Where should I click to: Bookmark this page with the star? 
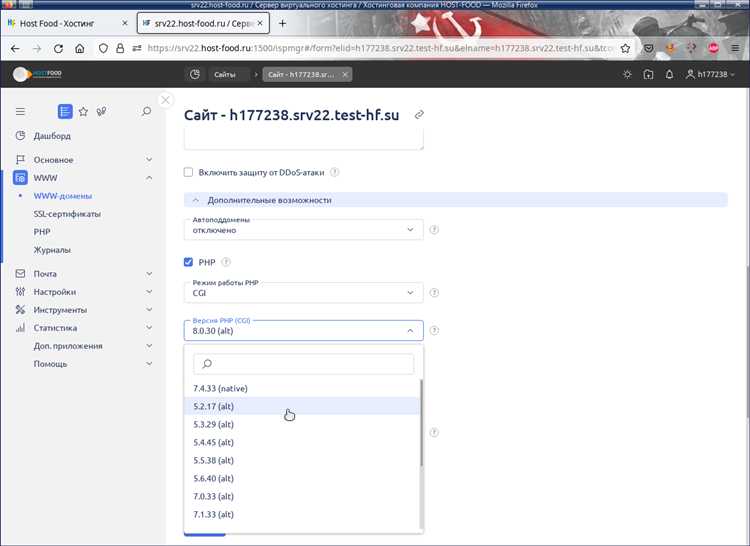tap(625, 48)
